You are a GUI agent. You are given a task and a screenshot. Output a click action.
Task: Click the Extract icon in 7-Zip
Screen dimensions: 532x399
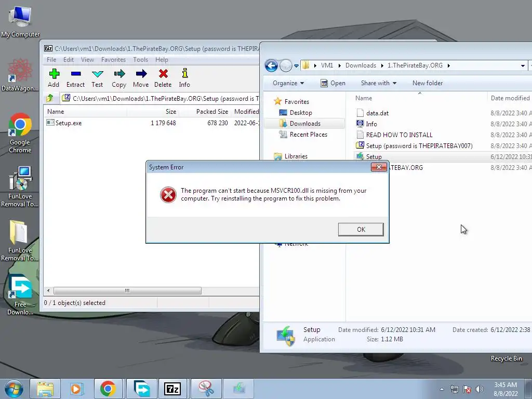[x=75, y=78]
